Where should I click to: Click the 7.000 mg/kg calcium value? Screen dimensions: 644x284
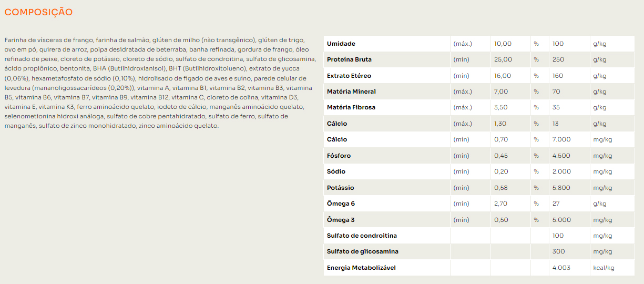point(561,139)
